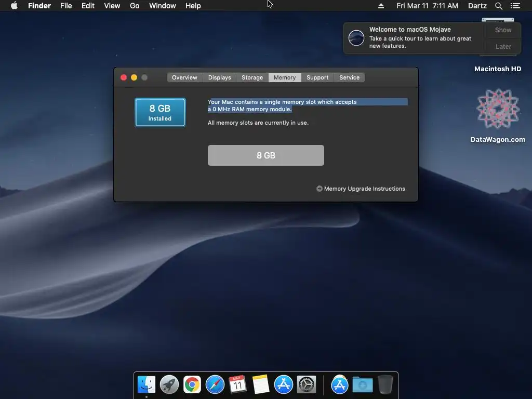Open System Preferences gear in Dock
Image resolution: width=532 pixels, height=399 pixels.
[307, 385]
